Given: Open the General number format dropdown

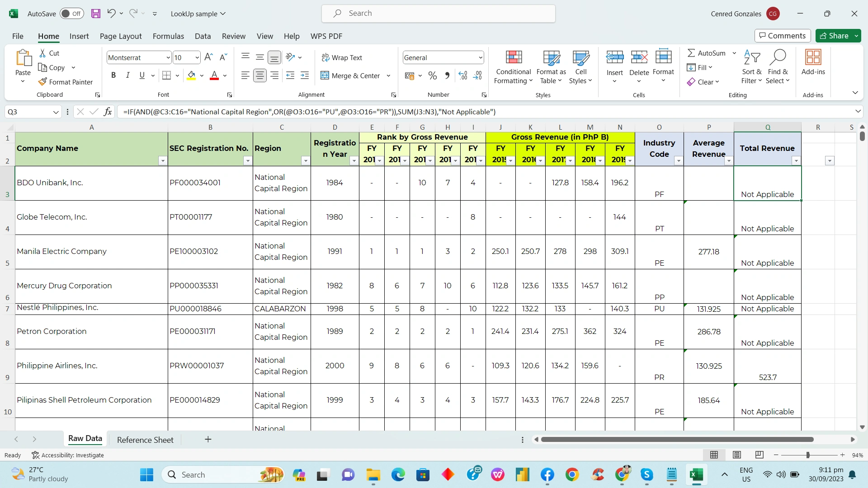Looking at the screenshot, I should coord(480,57).
